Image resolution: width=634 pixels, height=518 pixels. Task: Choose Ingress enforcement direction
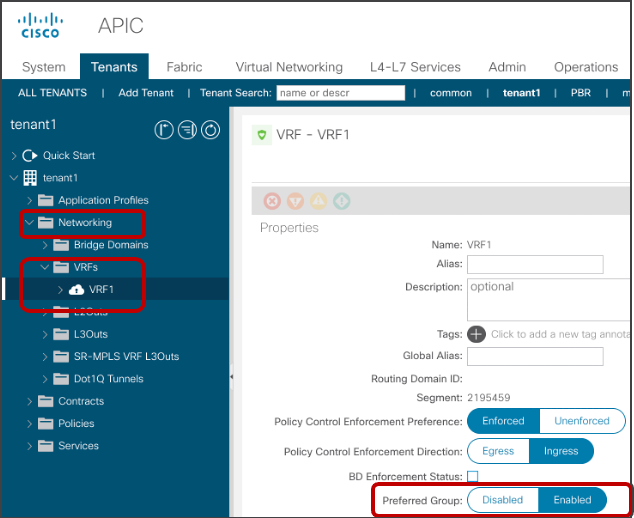pyautogui.click(x=561, y=451)
